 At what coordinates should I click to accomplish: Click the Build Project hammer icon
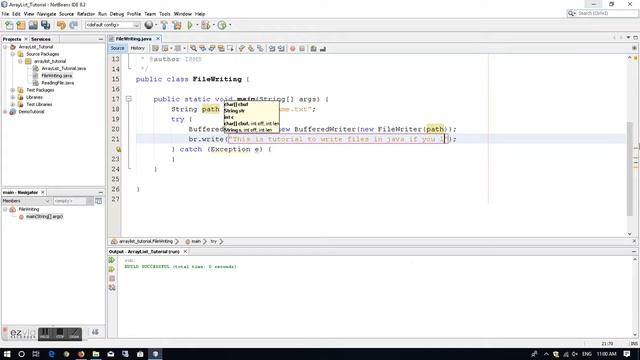click(164, 25)
